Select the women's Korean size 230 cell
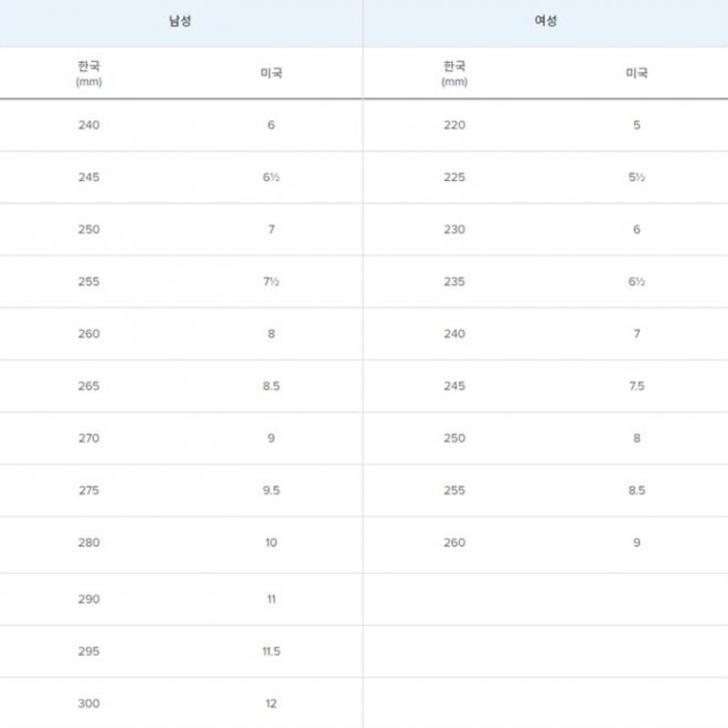The width and height of the screenshot is (728, 728). point(454,229)
